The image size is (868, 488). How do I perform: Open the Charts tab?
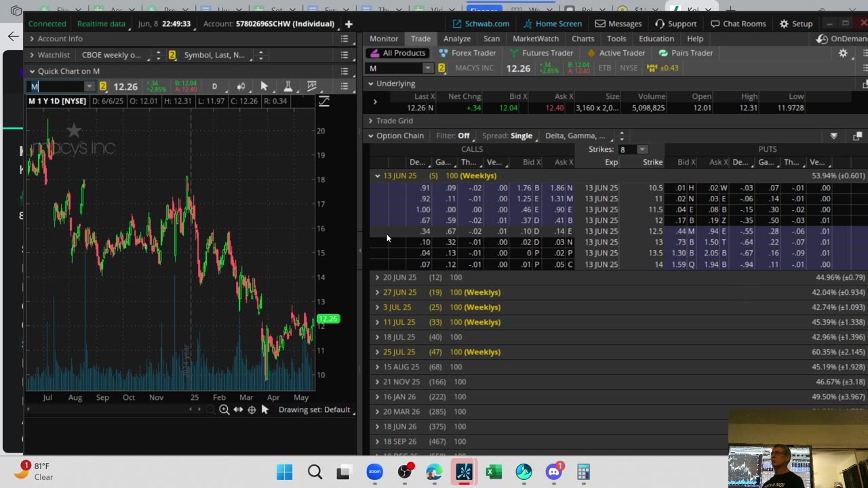583,39
